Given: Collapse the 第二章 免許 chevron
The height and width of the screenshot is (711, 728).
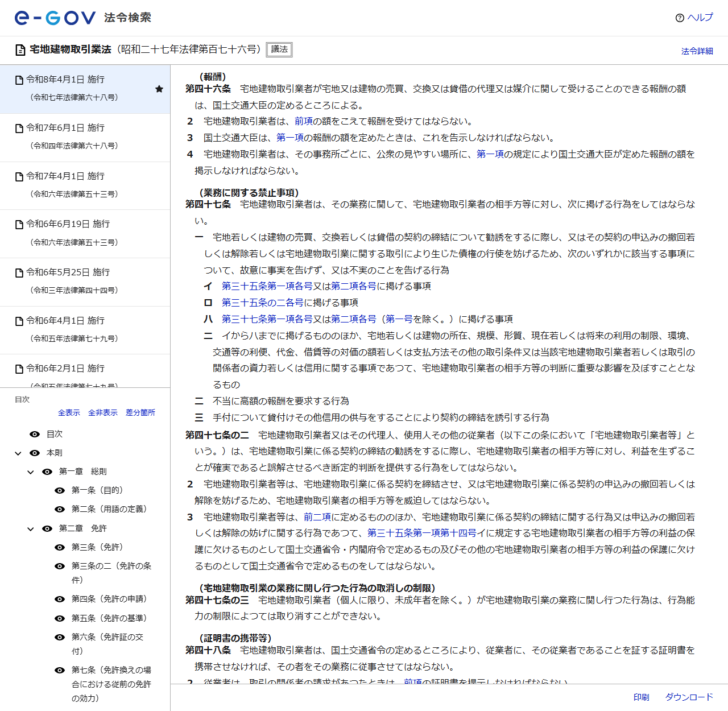Looking at the screenshot, I should pos(31,529).
